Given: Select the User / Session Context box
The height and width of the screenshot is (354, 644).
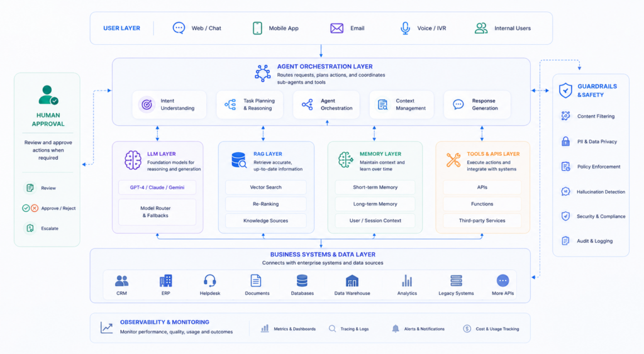Looking at the screenshot, I should pyautogui.click(x=375, y=221).
